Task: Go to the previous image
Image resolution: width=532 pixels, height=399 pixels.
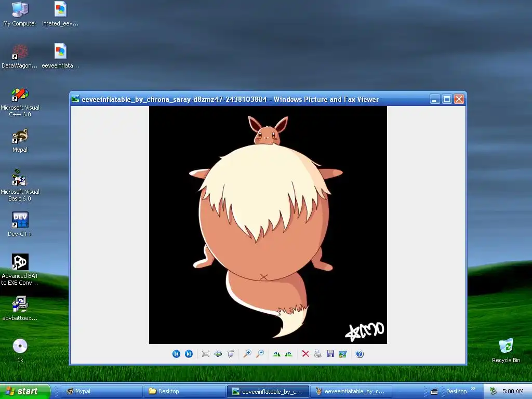Action: pos(176,354)
